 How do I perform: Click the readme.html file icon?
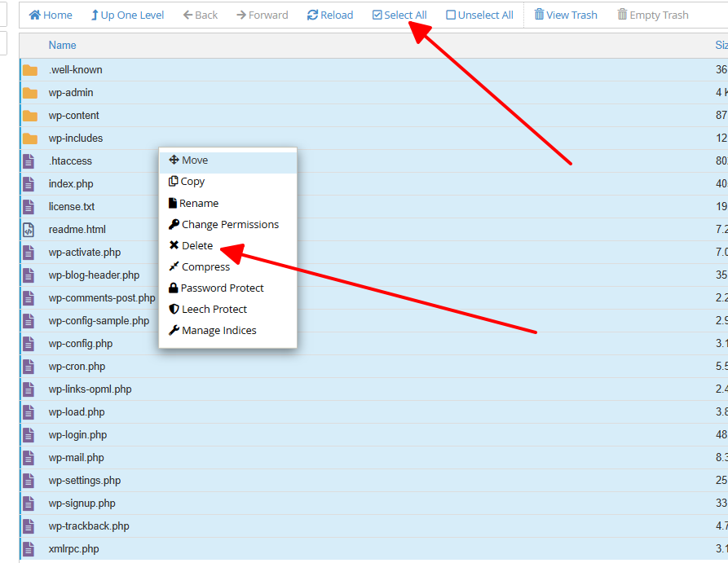[29, 229]
